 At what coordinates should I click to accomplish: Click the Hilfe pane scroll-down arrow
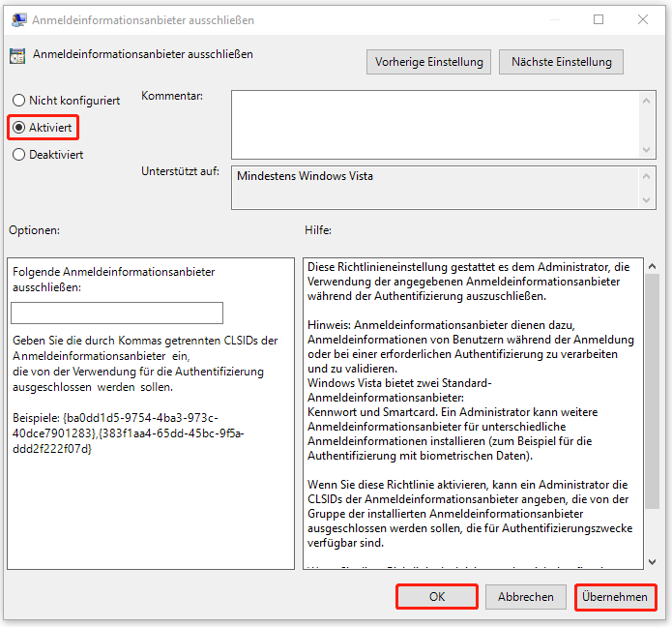(653, 562)
